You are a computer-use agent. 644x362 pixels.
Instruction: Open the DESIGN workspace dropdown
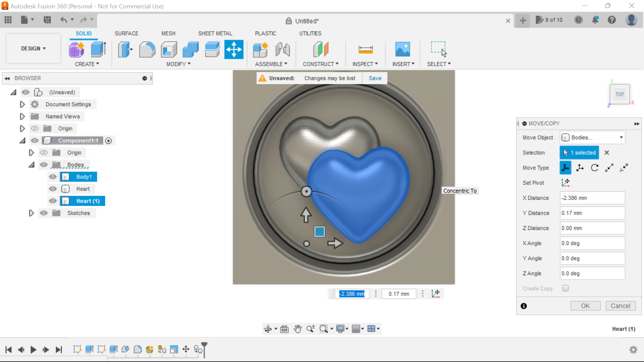point(33,48)
